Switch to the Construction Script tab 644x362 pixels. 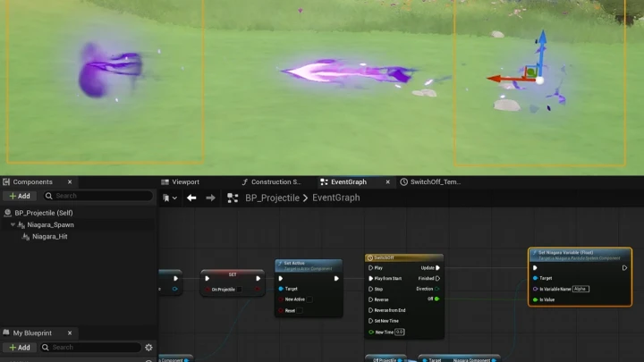[x=271, y=181]
